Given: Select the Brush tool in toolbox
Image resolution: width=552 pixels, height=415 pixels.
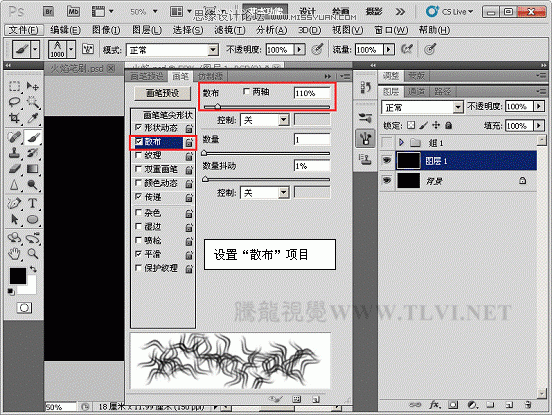Looking at the screenshot, I should (x=33, y=137).
